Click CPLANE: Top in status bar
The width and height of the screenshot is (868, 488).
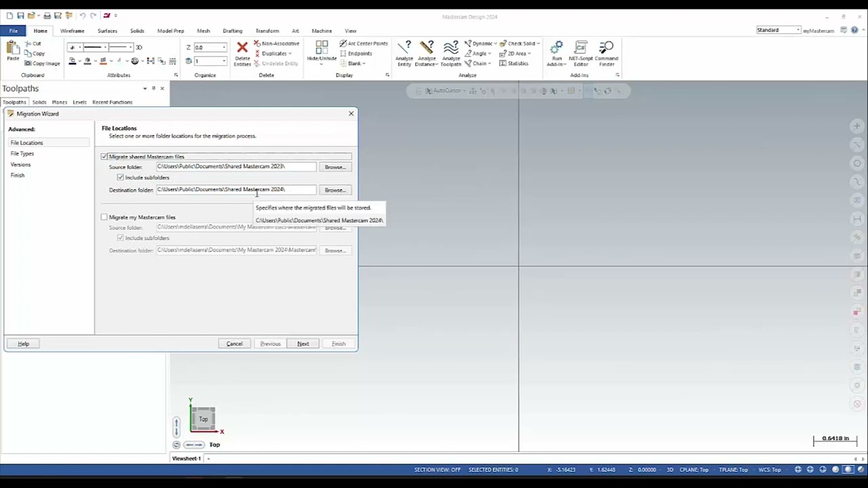click(x=694, y=470)
